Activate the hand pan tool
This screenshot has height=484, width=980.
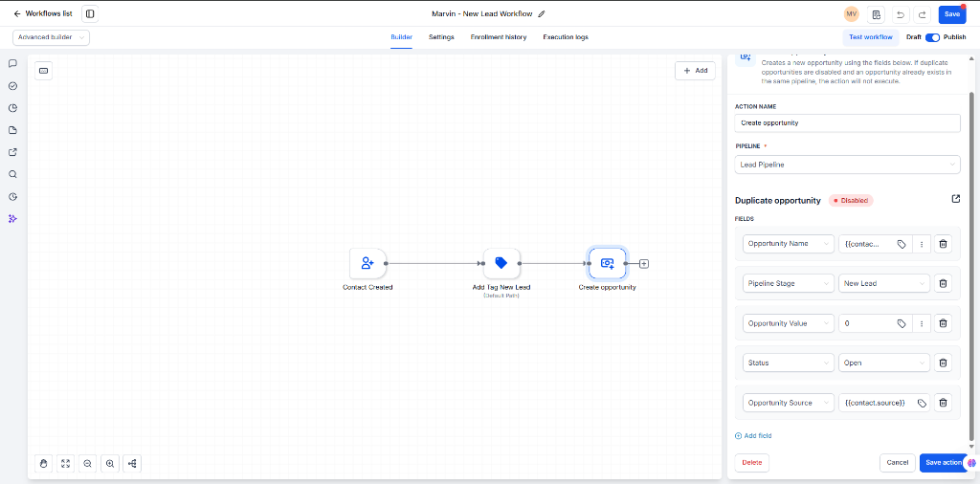[44, 463]
